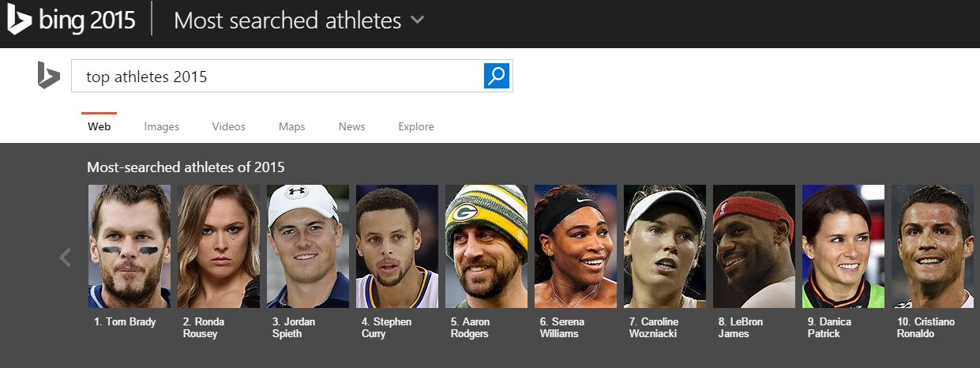Select the Web tab

[x=100, y=126]
